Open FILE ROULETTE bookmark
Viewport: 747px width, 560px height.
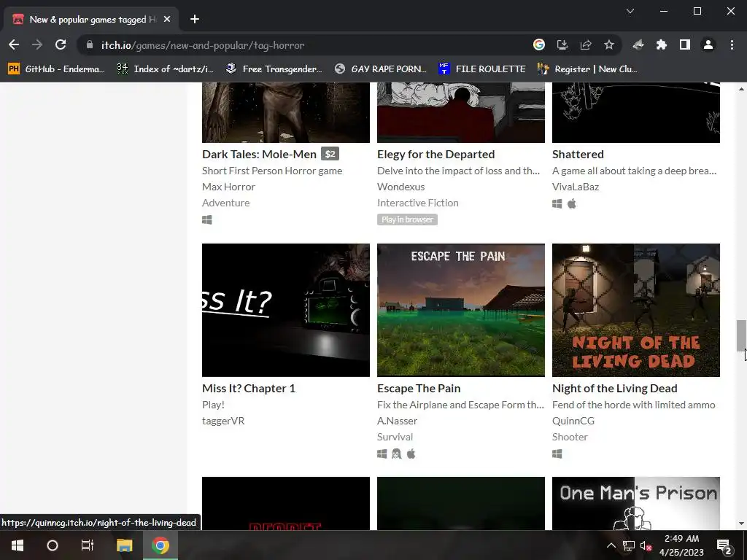(x=481, y=69)
